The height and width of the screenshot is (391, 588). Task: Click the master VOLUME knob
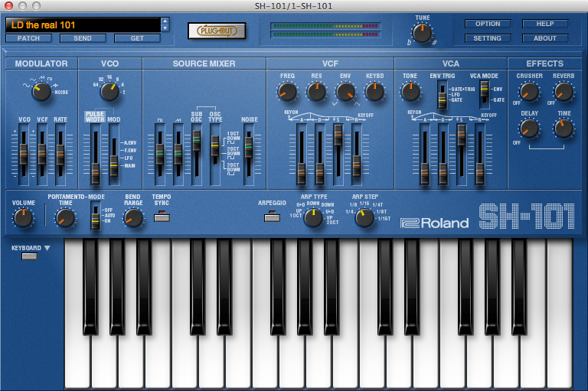(24, 218)
